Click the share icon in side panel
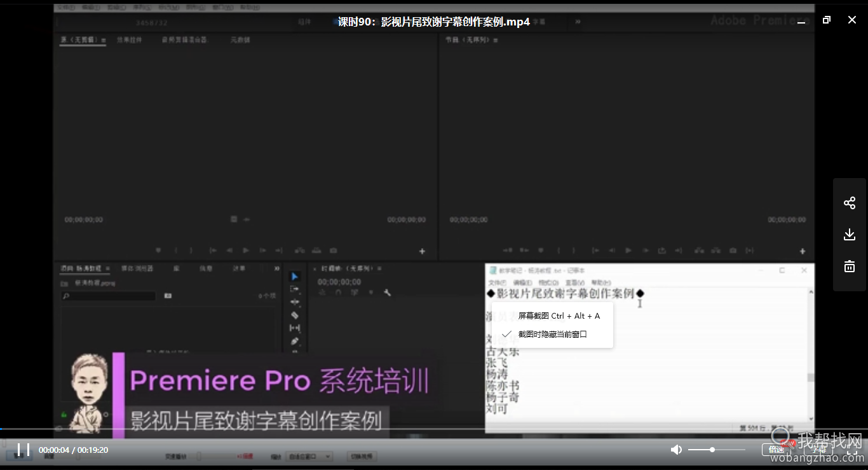868x470 pixels. 850,203
